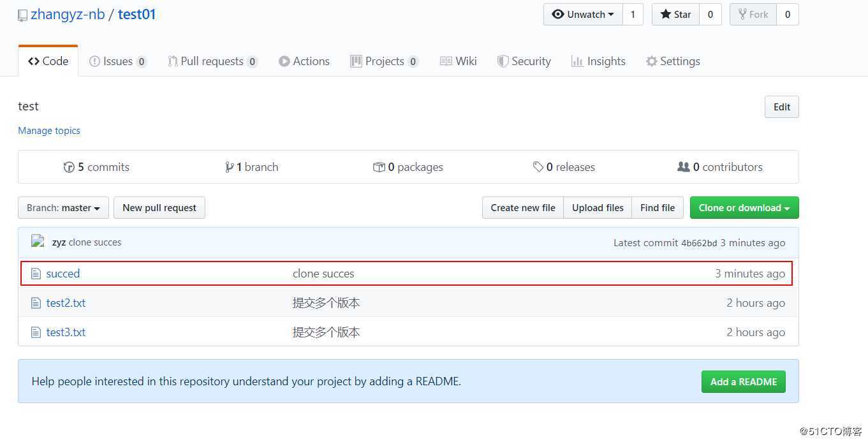Click the stargazers count 0

pos(710,15)
